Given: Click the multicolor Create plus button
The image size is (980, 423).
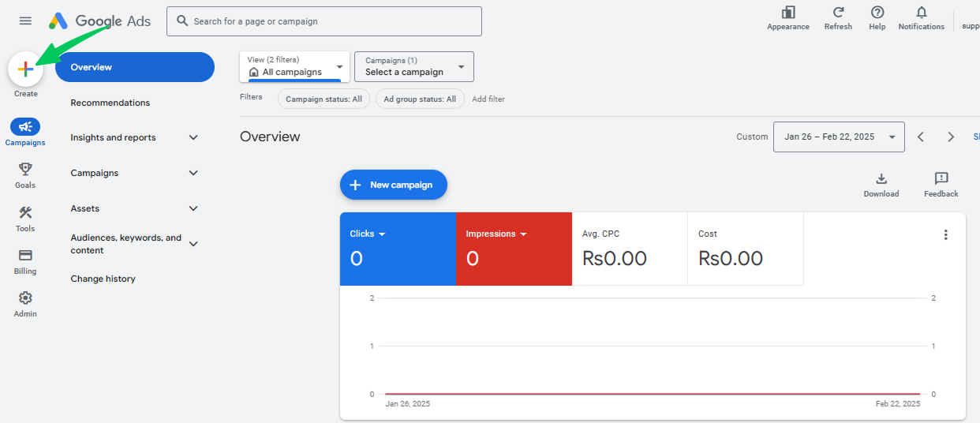Looking at the screenshot, I should (x=25, y=69).
